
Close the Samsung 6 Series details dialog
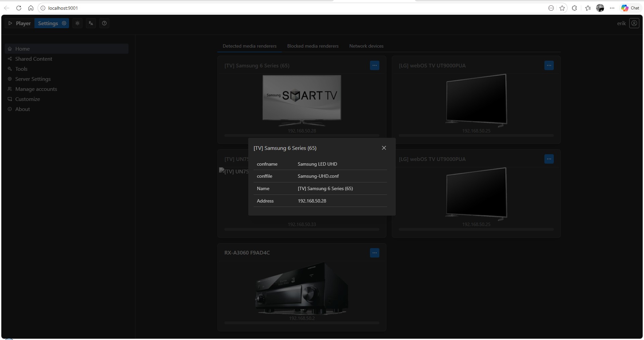click(x=384, y=148)
